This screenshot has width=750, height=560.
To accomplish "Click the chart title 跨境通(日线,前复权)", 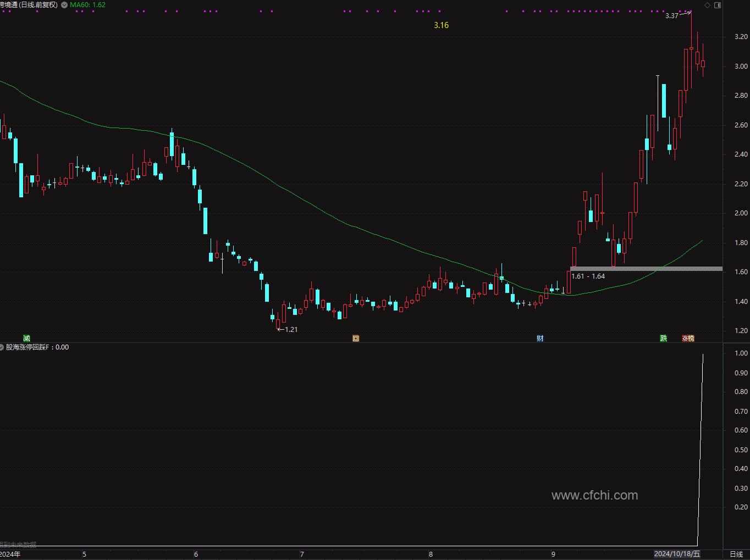I will pyautogui.click(x=29, y=5).
